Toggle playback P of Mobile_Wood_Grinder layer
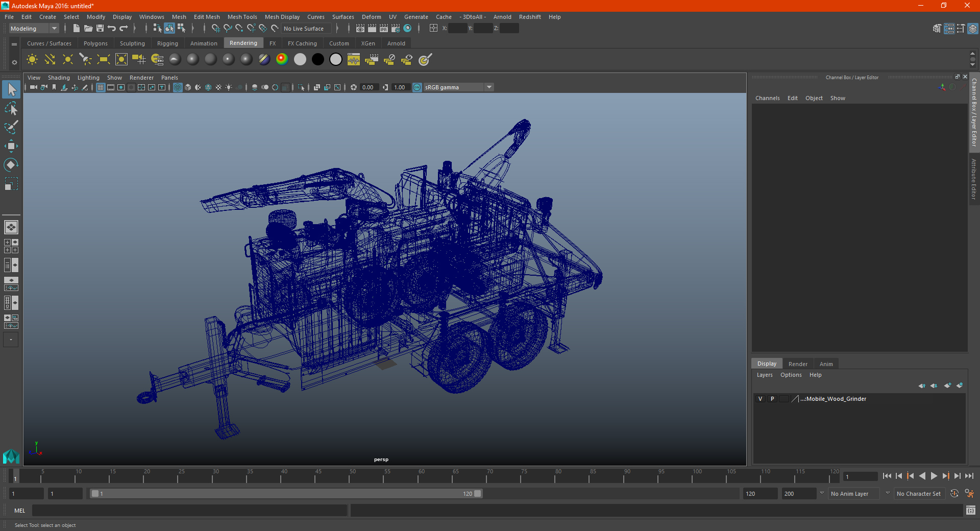This screenshot has height=531, width=980. 772,399
